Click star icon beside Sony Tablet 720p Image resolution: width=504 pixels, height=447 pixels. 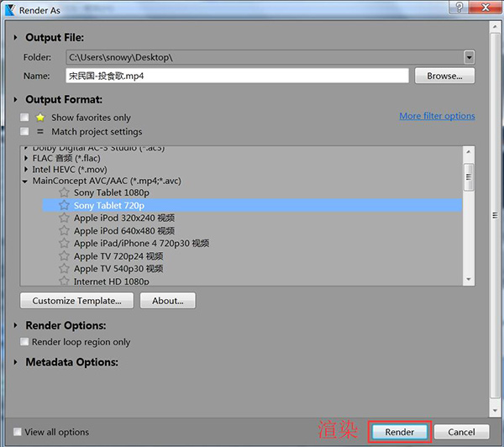(64, 205)
